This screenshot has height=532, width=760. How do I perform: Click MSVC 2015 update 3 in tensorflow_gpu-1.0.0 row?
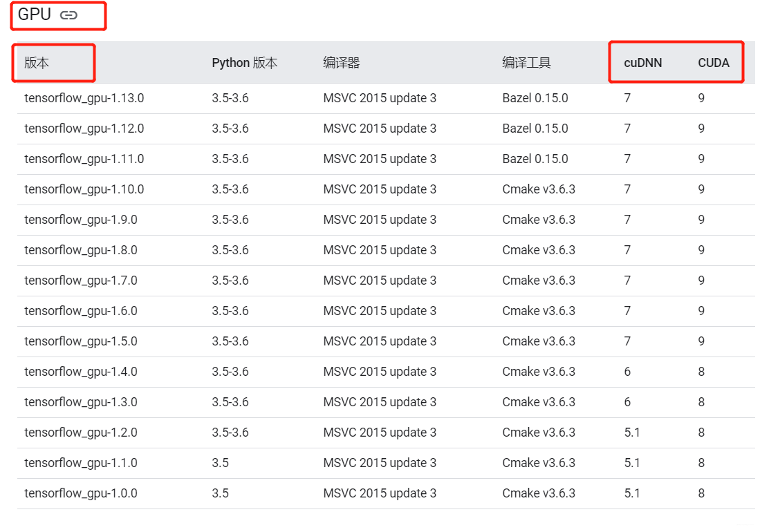[380, 494]
